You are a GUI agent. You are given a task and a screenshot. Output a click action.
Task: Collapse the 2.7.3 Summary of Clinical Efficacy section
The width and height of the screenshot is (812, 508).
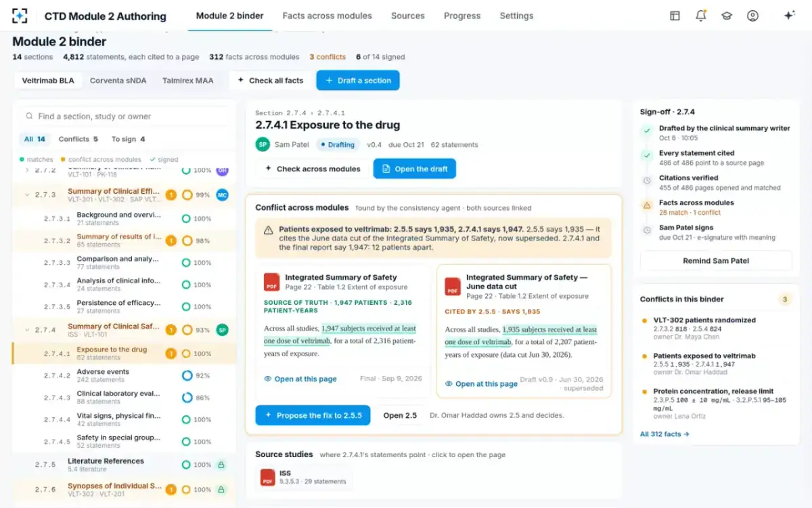[x=27, y=195]
